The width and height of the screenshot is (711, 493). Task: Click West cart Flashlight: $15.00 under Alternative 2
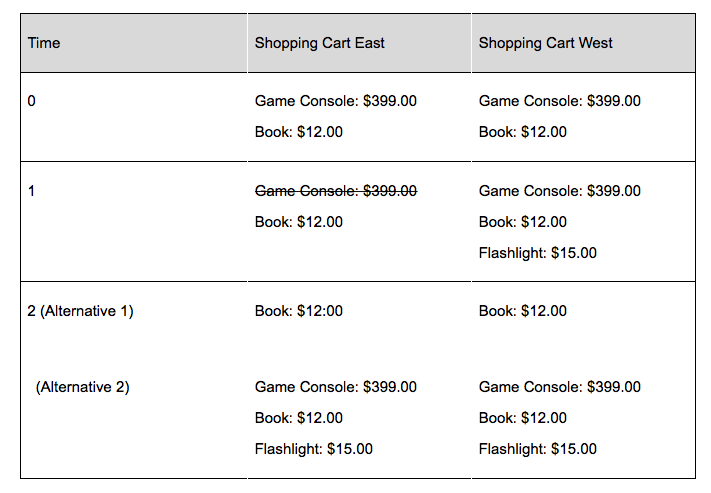tap(537, 449)
